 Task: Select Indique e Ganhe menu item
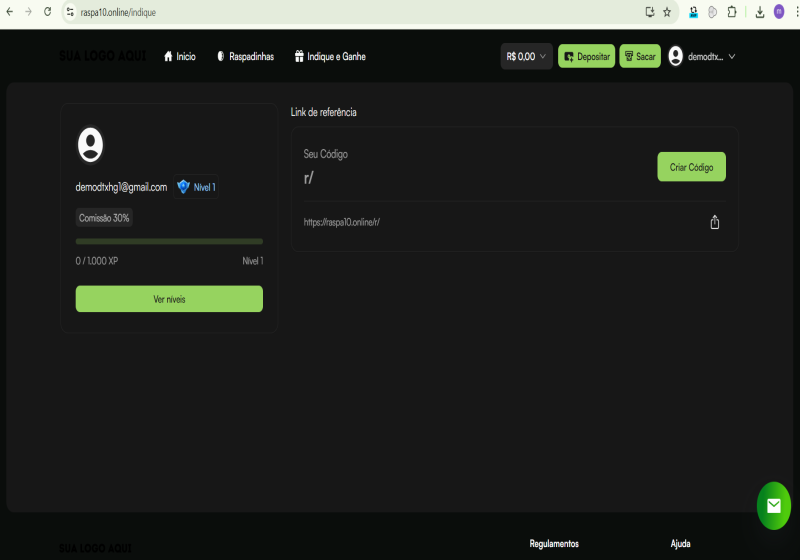pyautogui.click(x=330, y=57)
